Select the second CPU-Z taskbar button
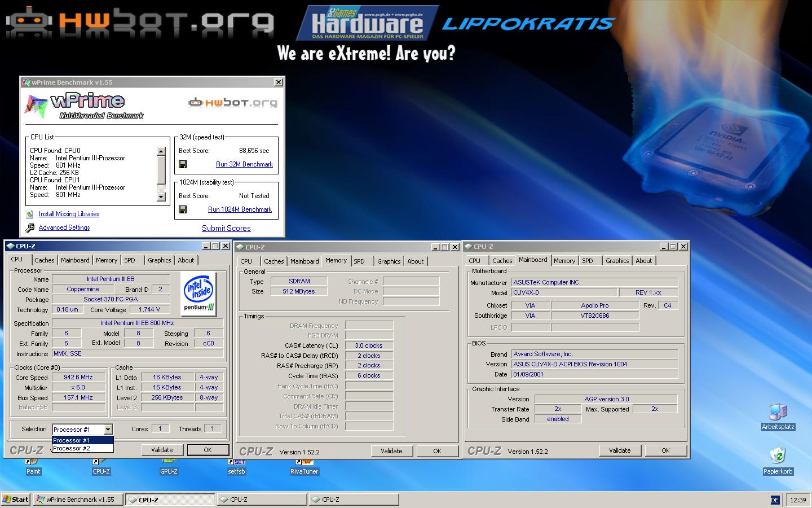812x508 pixels. tap(262, 500)
